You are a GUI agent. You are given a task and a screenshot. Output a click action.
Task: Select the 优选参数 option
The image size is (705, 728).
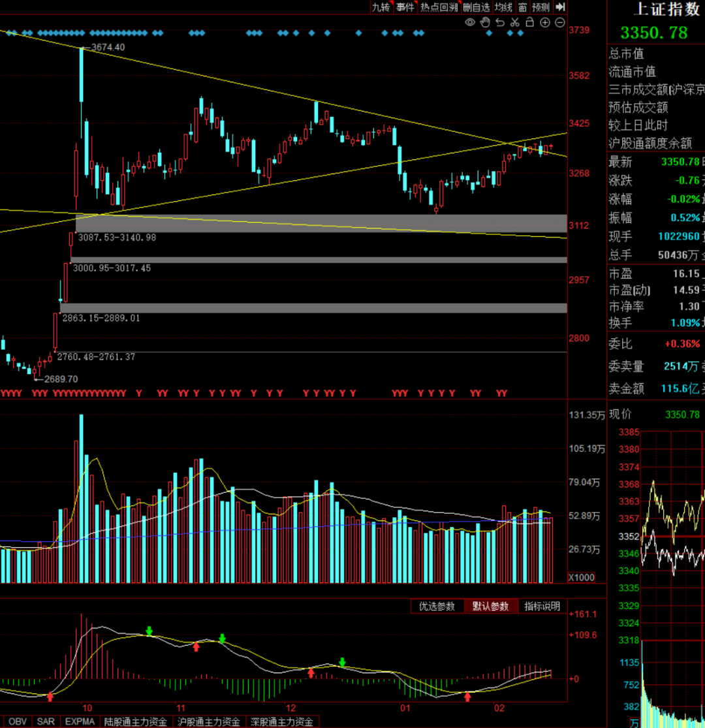pos(437,606)
